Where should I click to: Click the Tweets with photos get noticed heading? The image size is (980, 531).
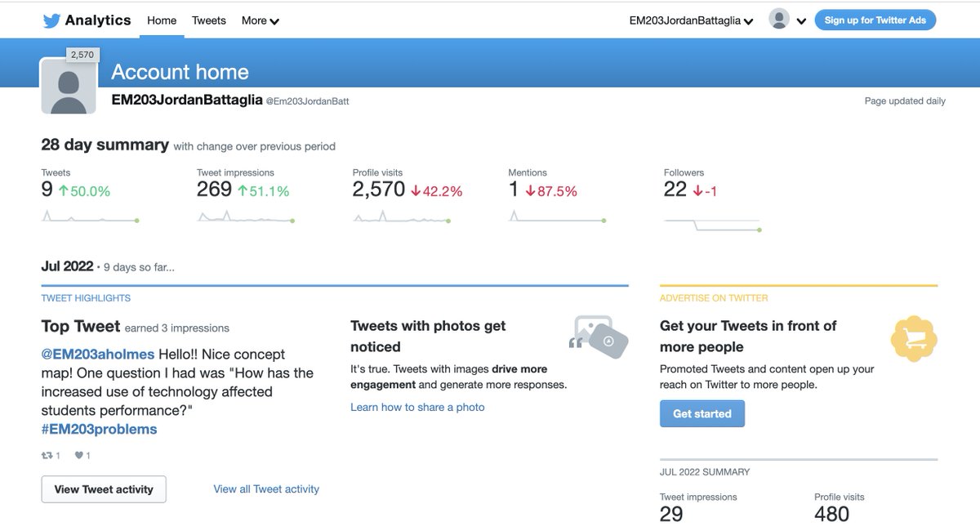[428, 337]
